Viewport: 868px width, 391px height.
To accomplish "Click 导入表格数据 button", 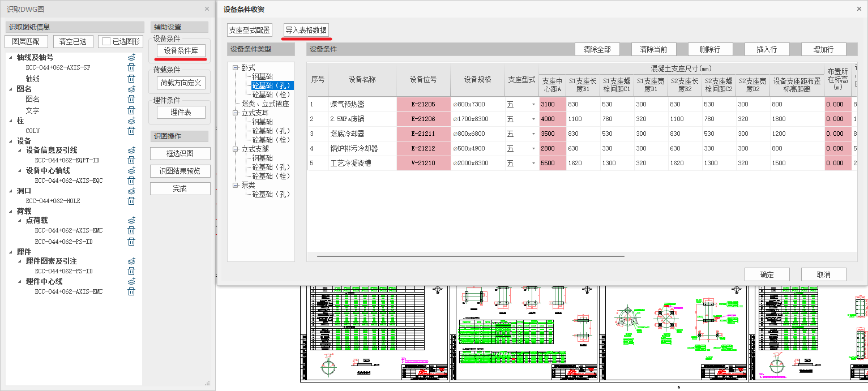I will coord(306,31).
